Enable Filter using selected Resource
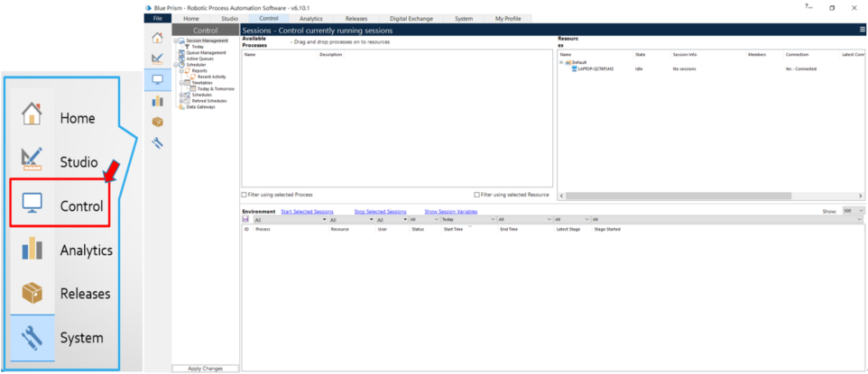Image resolution: width=868 pixels, height=374 pixels. coord(477,195)
